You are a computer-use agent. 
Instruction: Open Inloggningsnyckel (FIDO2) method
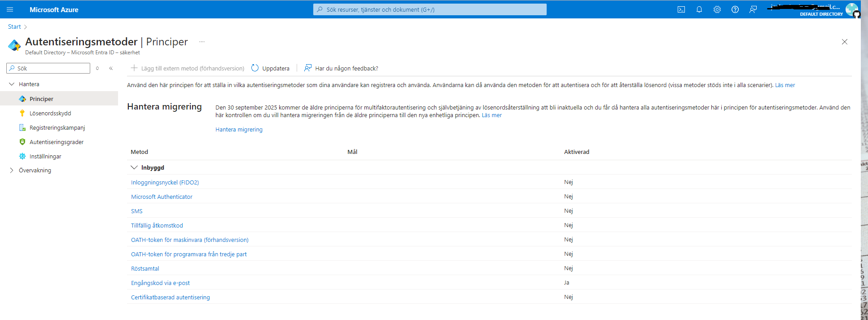click(165, 182)
